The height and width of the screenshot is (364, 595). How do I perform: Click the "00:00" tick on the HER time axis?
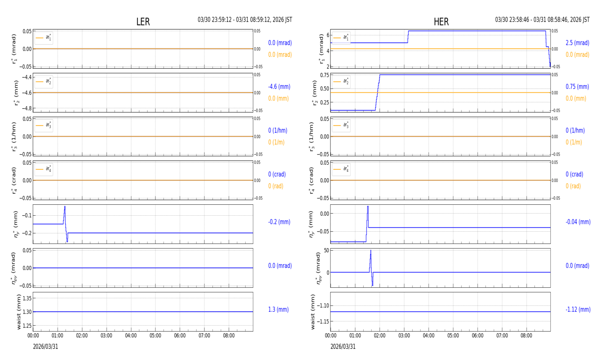tap(331, 336)
